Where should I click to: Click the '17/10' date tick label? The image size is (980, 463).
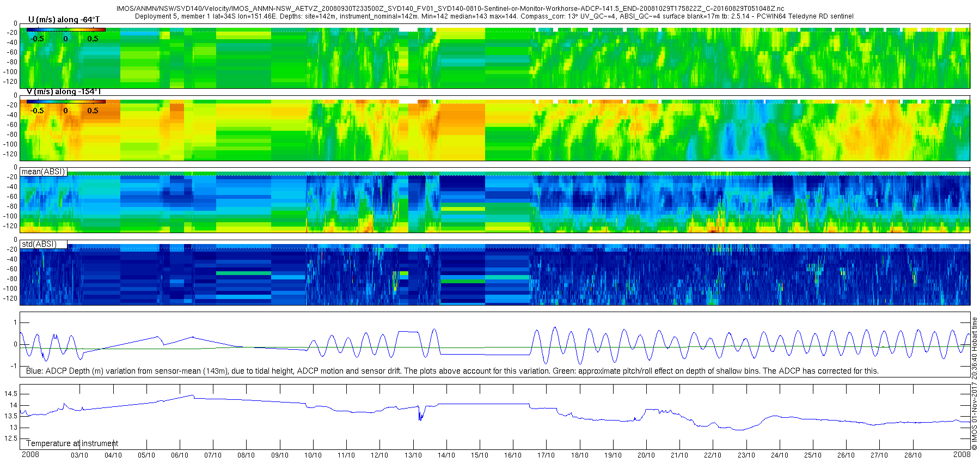[546, 455]
